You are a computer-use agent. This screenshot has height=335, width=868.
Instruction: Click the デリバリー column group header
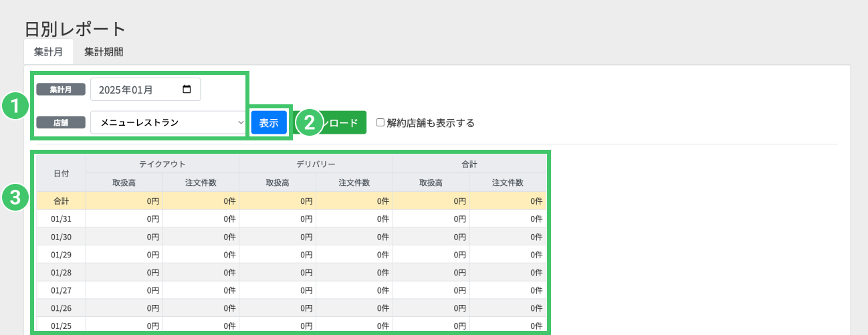pyautogui.click(x=316, y=163)
